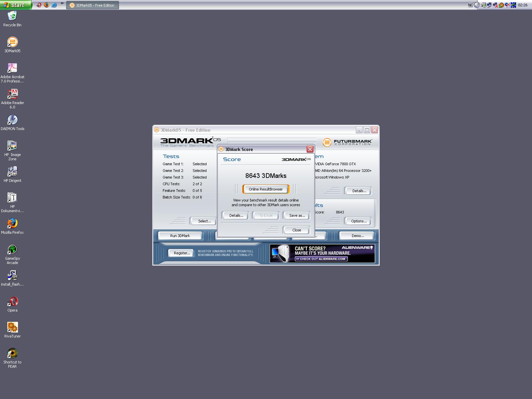Click the 8643 3DMarks score text

point(266,176)
